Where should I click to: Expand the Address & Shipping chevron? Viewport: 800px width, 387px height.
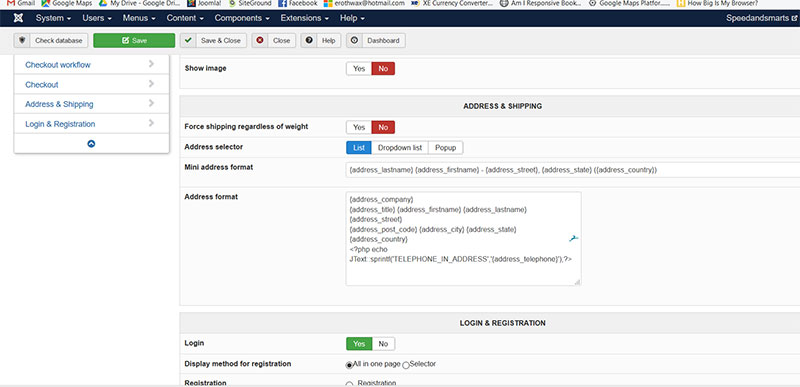[151, 103]
